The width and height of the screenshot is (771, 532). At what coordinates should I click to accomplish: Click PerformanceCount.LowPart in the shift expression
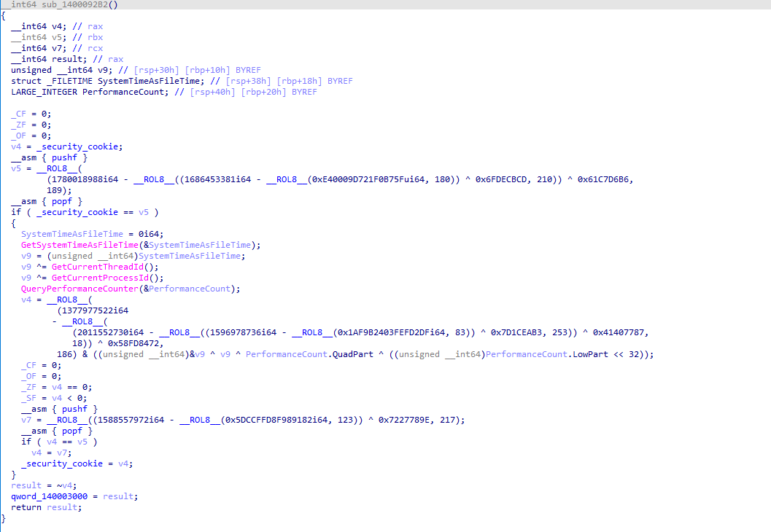pyautogui.click(x=547, y=354)
